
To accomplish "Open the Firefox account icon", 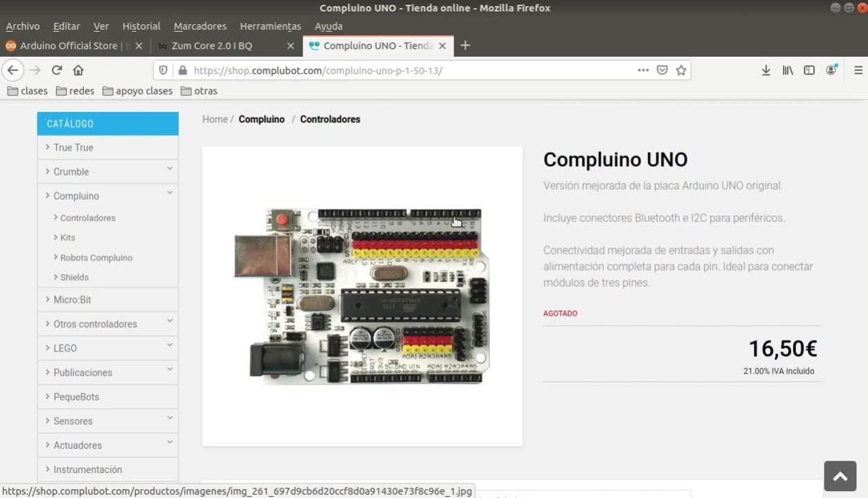I will [x=831, y=70].
